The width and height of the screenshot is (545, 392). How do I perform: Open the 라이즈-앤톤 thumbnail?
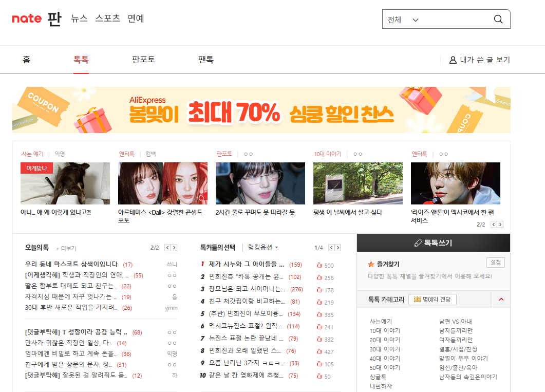tap(455, 183)
